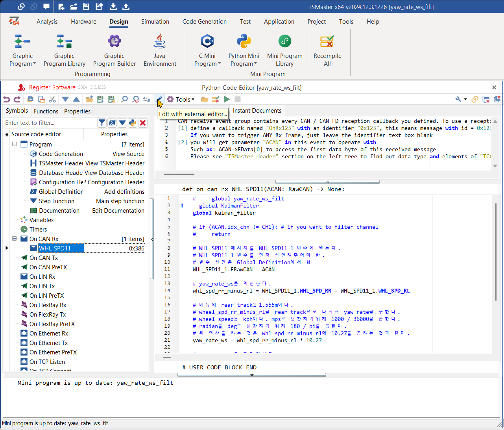Click the export upload arrow icon in title bar
Screen dimensions: 504x430
(126, 7)
